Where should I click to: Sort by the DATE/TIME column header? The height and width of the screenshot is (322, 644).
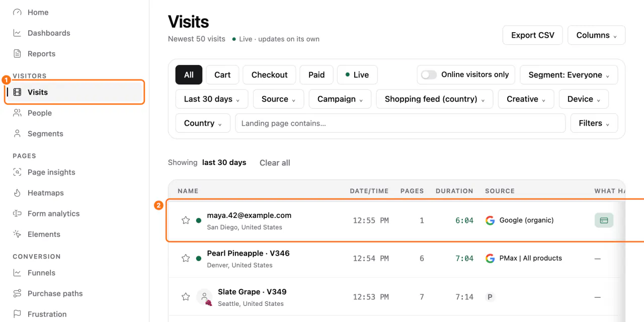[369, 191]
